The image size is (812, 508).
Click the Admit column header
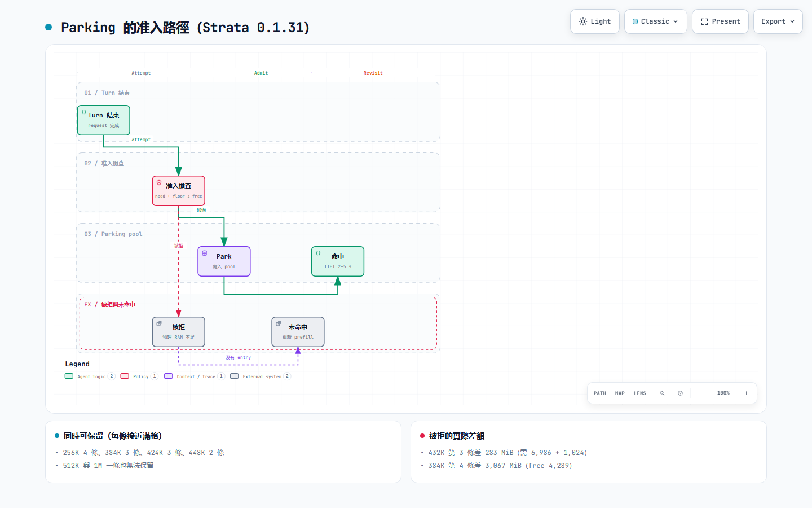pyautogui.click(x=261, y=73)
